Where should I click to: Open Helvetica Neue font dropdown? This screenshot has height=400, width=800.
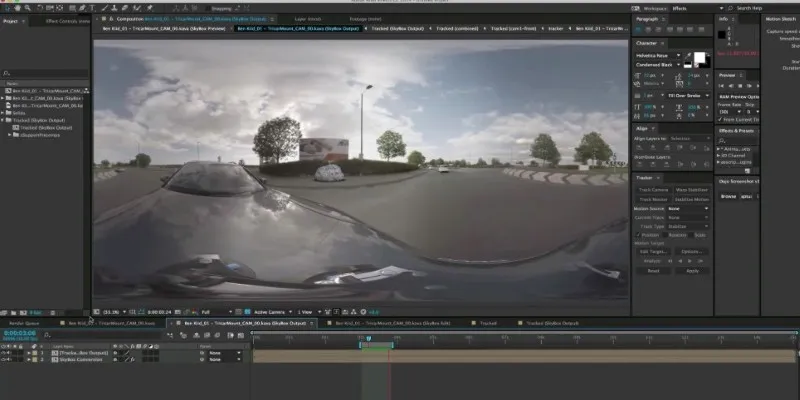coord(658,55)
